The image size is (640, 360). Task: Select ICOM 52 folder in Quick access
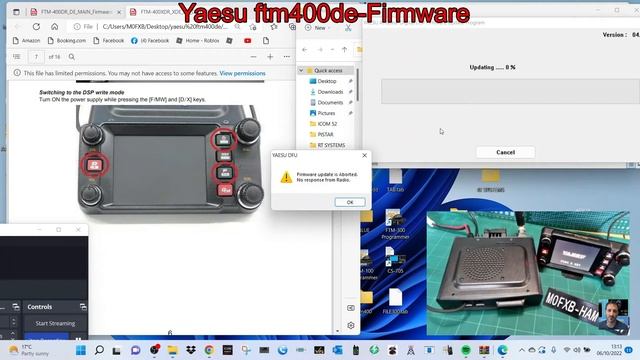tap(327, 124)
